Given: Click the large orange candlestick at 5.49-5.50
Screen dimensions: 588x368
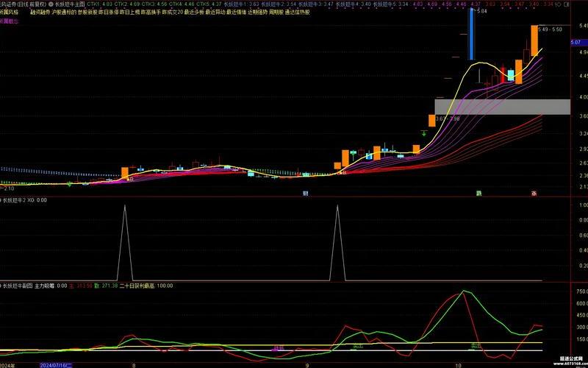Looking at the screenshot, I should (535, 40).
